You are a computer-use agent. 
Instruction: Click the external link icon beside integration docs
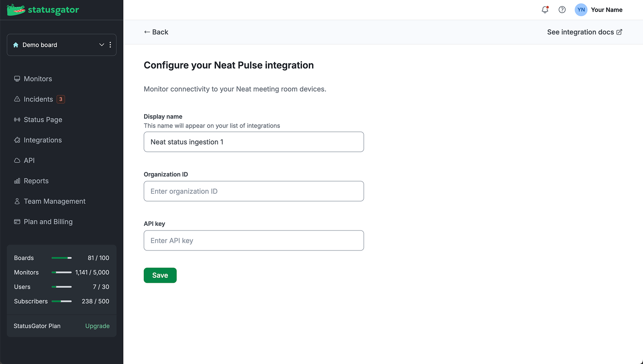tap(619, 32)
